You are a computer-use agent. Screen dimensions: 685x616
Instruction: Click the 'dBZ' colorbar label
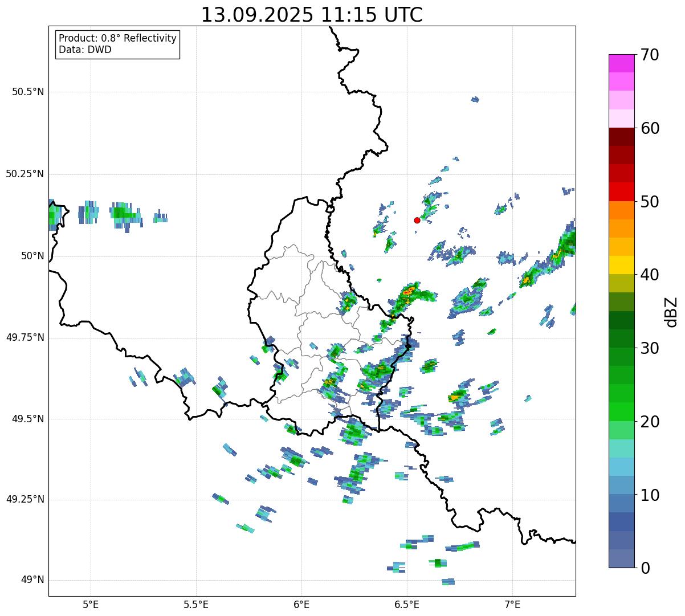[671, 311]
